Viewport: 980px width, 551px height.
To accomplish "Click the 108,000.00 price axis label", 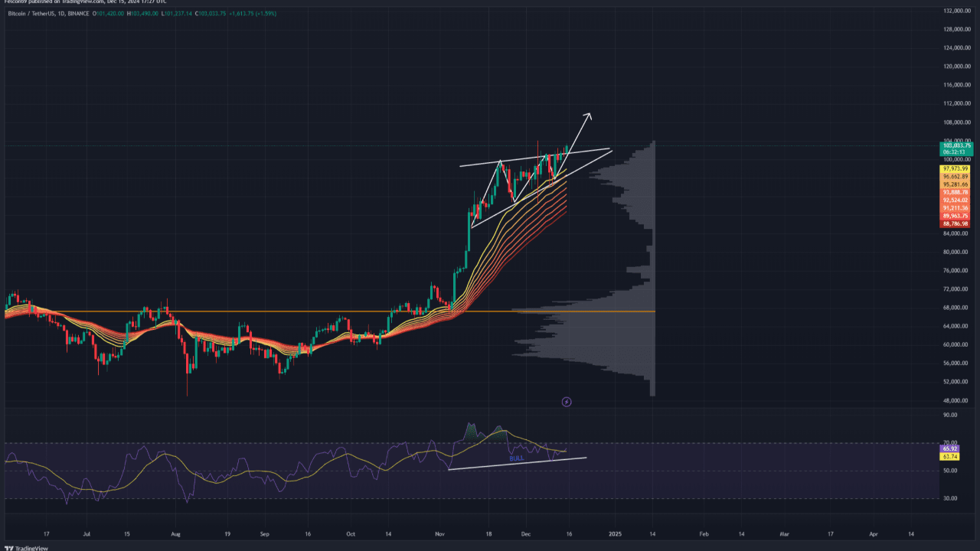I will pos(956,122).
